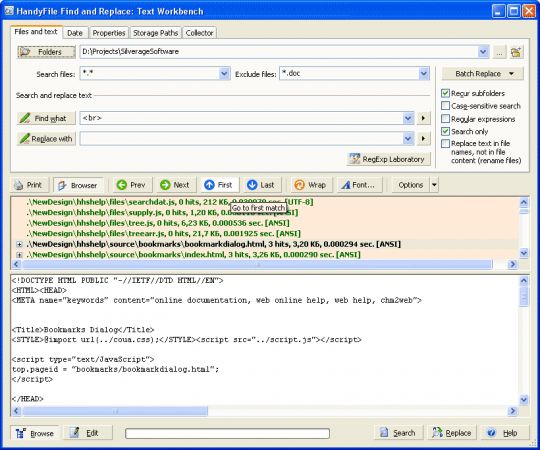Image resolution: width=540 pixels, height=450 pixels.
Task: Switch to Edit mode at bottom
Action: pyautogui.click(x=87, y=433)
